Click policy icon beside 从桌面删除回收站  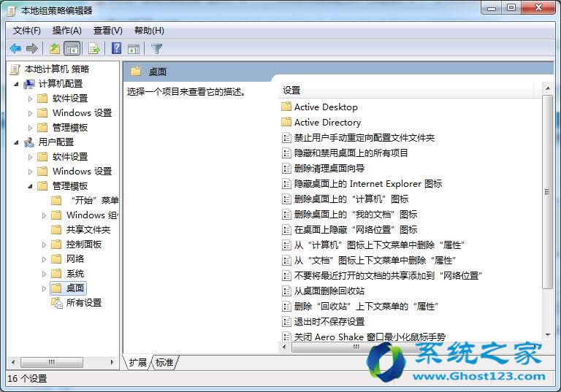tap(286, 291)
